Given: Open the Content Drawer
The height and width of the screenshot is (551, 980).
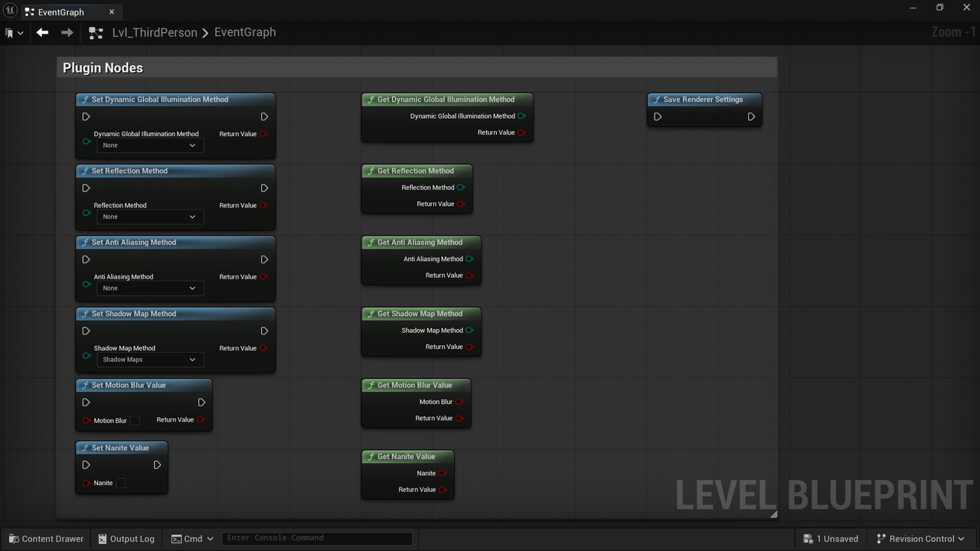Looking at the screenshot, I should click(x=44, y=539).
